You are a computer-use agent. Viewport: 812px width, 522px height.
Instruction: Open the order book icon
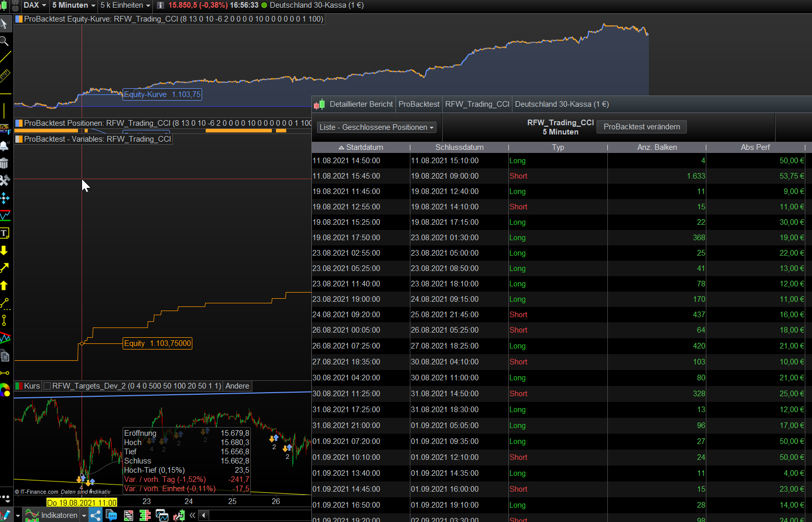coord(145,515)
